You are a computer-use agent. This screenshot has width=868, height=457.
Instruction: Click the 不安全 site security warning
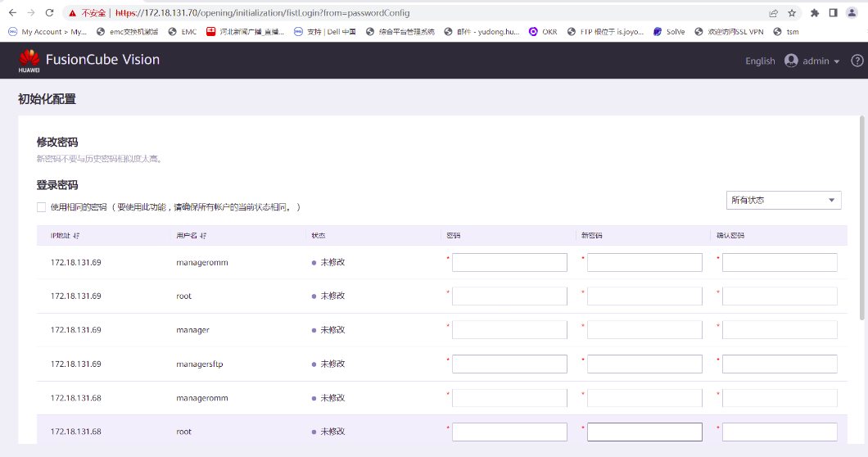[x=88, y=13]
